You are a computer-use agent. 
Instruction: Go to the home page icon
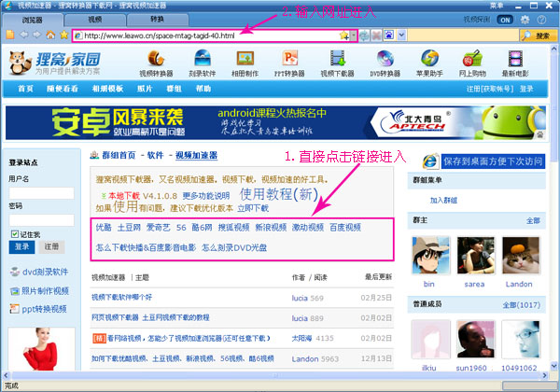coord(50,35)
